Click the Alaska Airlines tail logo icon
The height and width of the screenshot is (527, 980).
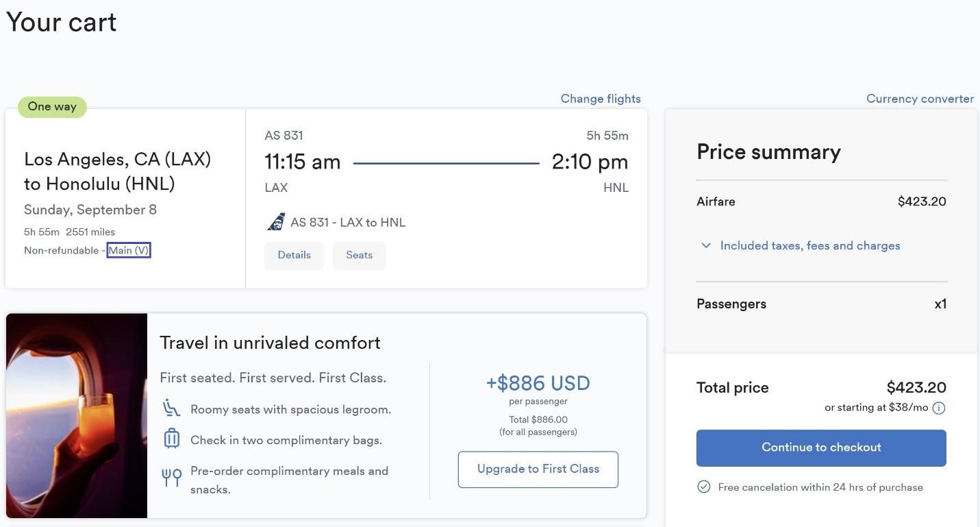tap(276, 222)
